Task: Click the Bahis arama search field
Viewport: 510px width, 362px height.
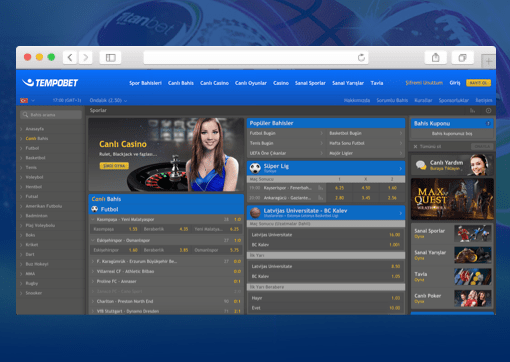Action: (x=51, y=115)
